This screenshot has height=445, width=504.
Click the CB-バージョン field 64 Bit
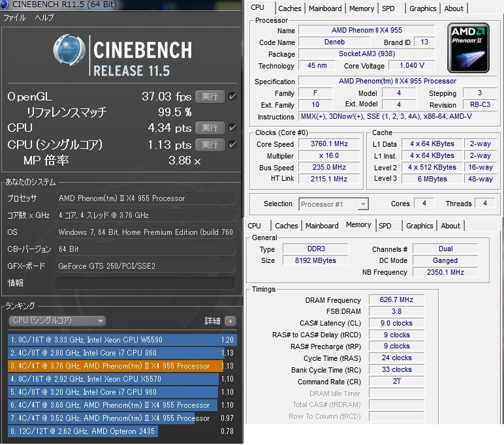click(x=146, y=249)
